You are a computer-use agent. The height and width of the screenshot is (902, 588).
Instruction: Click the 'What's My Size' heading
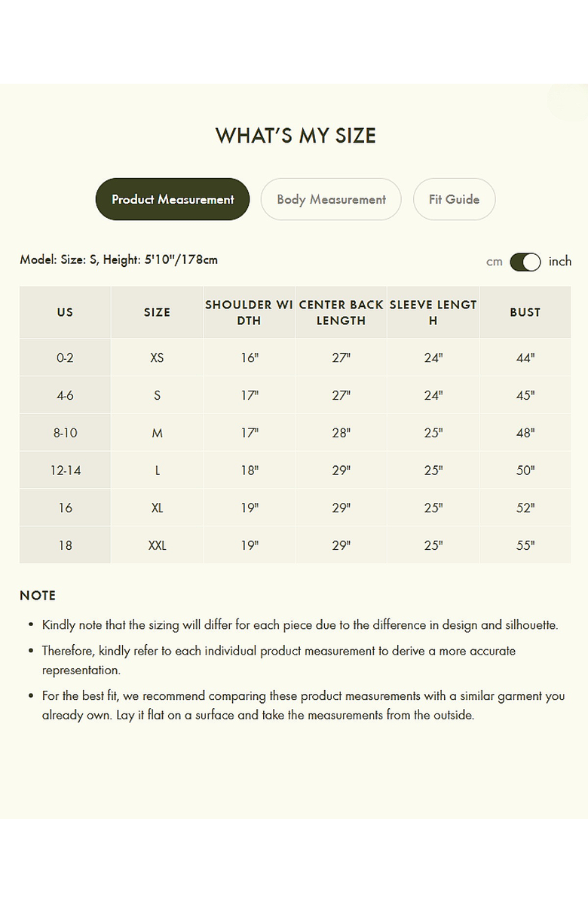pos(296,136)
